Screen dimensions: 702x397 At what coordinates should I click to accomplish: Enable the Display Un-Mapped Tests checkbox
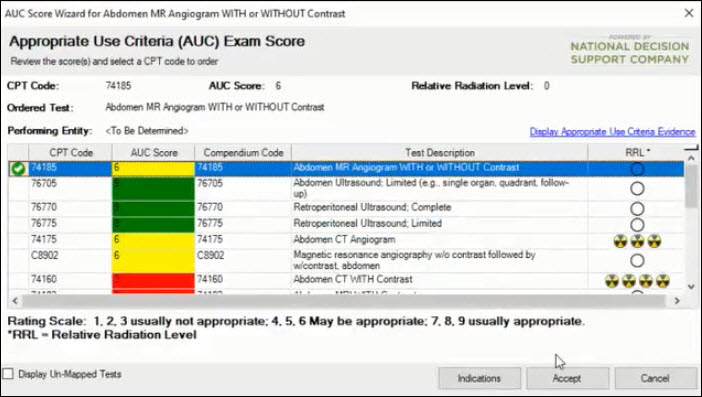click(8, 374)
